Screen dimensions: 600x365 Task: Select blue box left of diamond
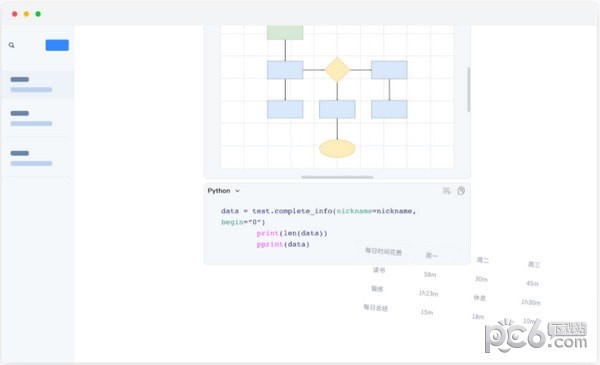click(285, 70)
